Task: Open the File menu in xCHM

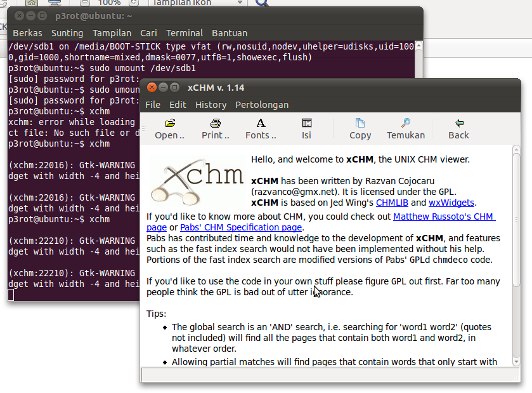Action: point(153,105)
